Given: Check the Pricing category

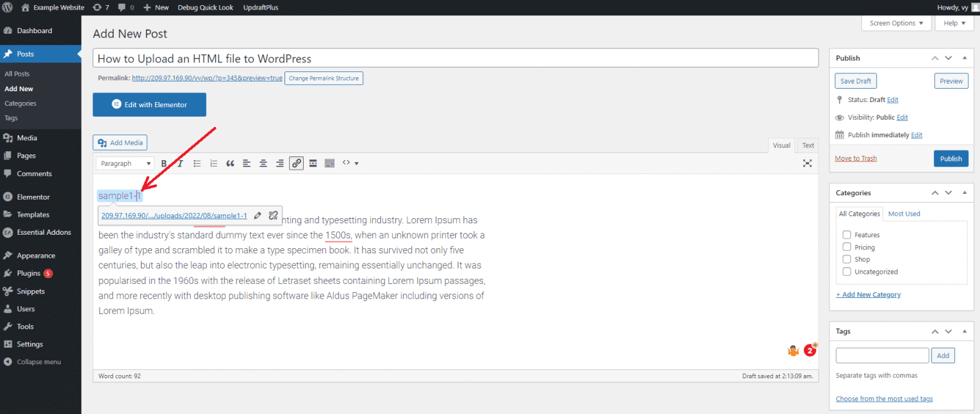Looking at the screenshot, I should click(847, 247).
